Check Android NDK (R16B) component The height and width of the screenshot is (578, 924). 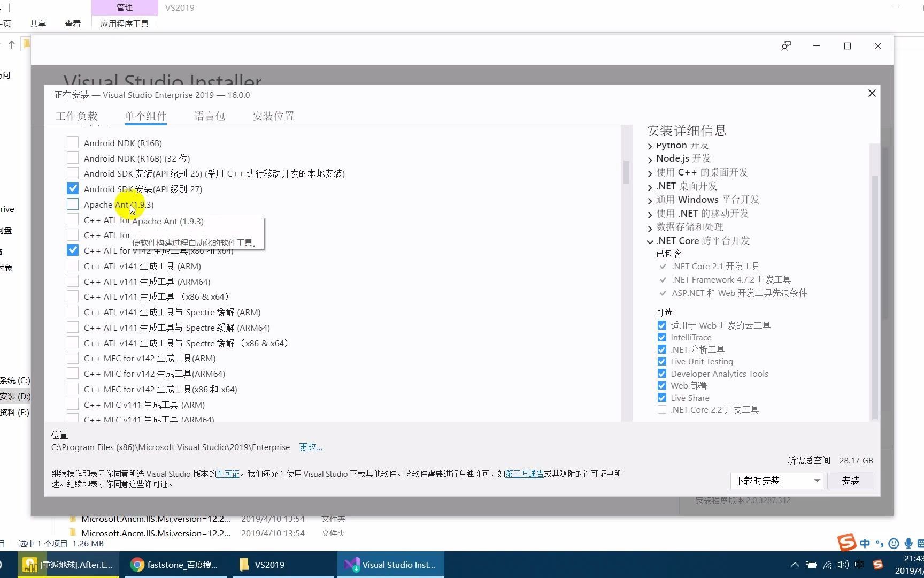[x=73, y=142]
